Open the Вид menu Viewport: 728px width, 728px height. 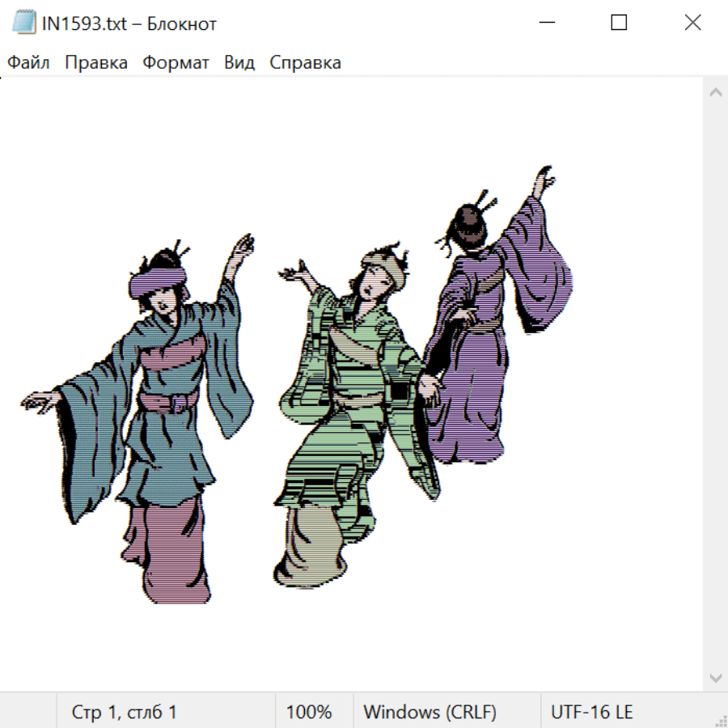coord(239,62)
